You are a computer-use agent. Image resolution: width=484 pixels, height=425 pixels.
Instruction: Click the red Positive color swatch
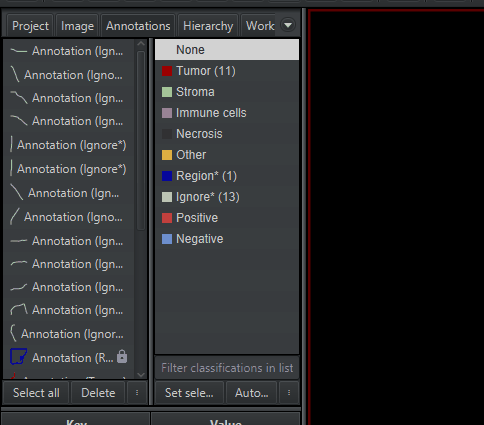click(167, 218)
